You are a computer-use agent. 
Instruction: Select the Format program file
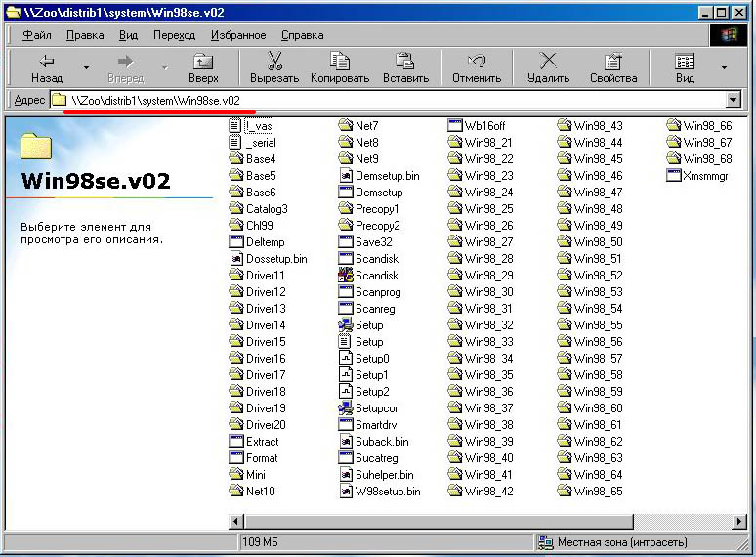click(x=254, y=458)
